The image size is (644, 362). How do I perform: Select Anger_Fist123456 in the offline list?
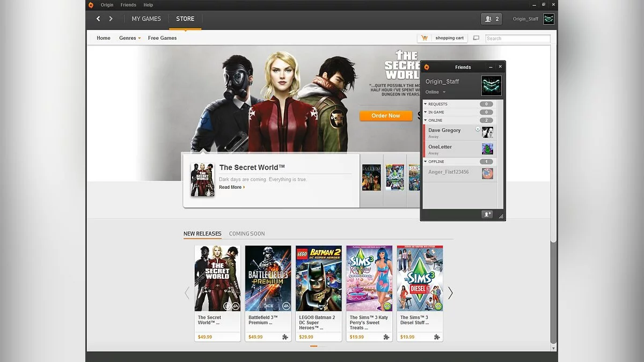(x=459, y=173)
